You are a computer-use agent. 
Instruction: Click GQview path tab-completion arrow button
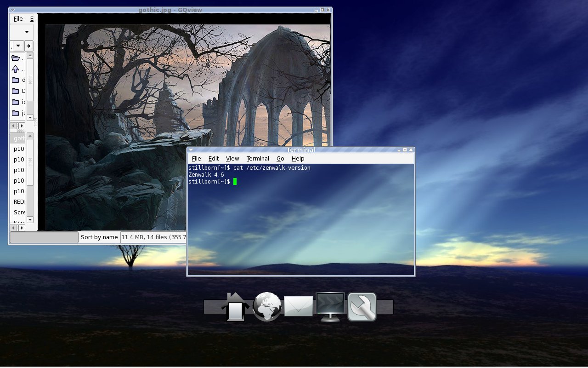coord(29,46)
